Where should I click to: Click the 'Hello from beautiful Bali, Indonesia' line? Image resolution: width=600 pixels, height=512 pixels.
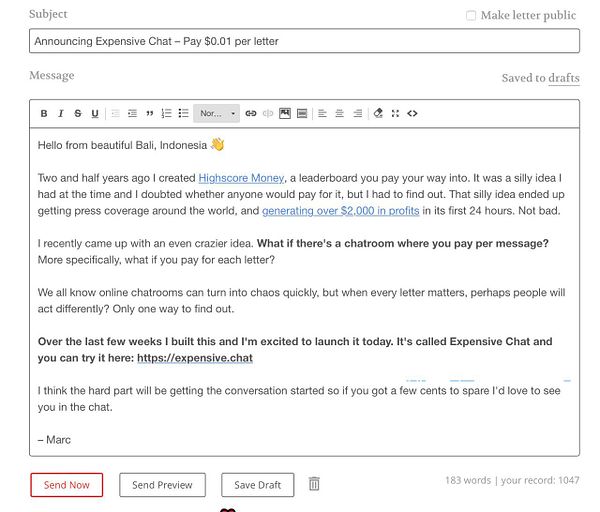[x=130, y=145]
